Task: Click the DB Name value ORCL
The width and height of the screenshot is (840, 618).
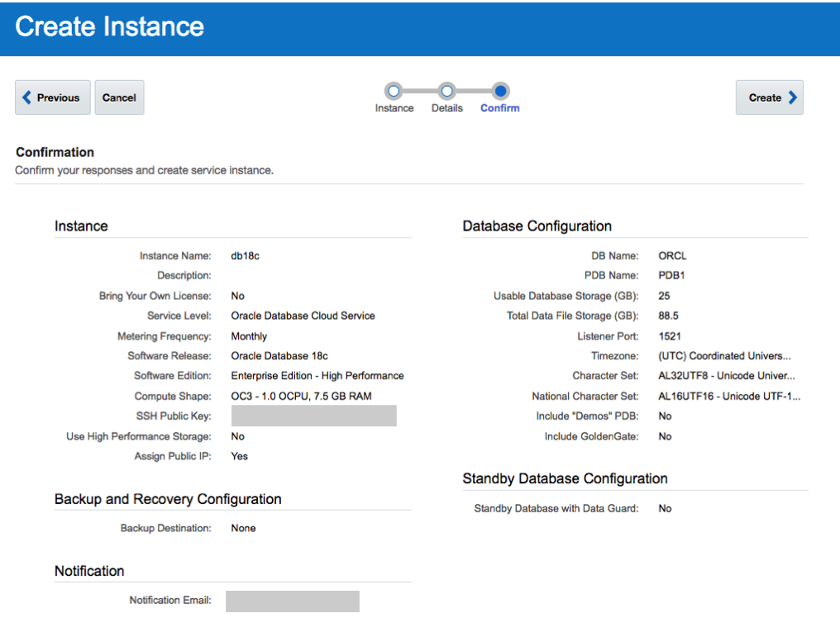Action: 672,256
